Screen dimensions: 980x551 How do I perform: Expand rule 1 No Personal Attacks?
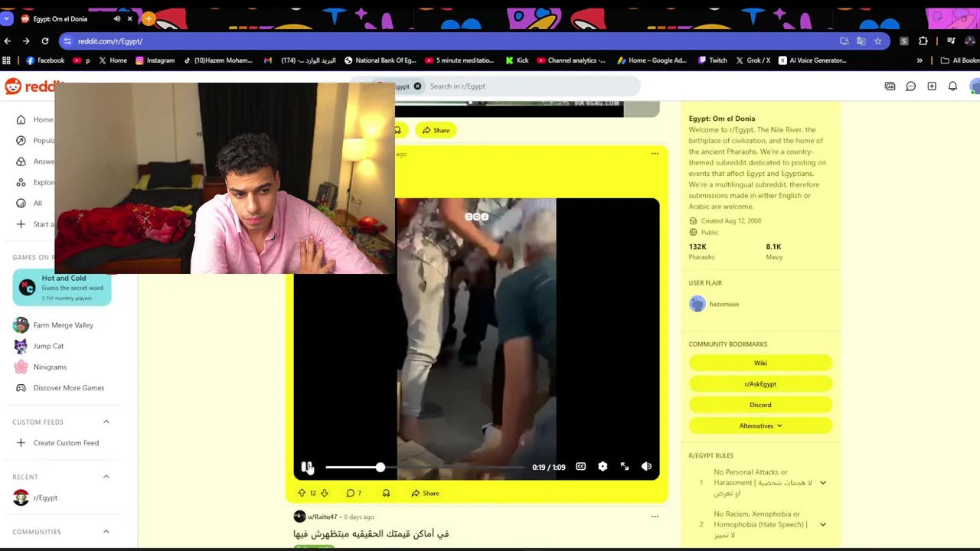point(823,483)
